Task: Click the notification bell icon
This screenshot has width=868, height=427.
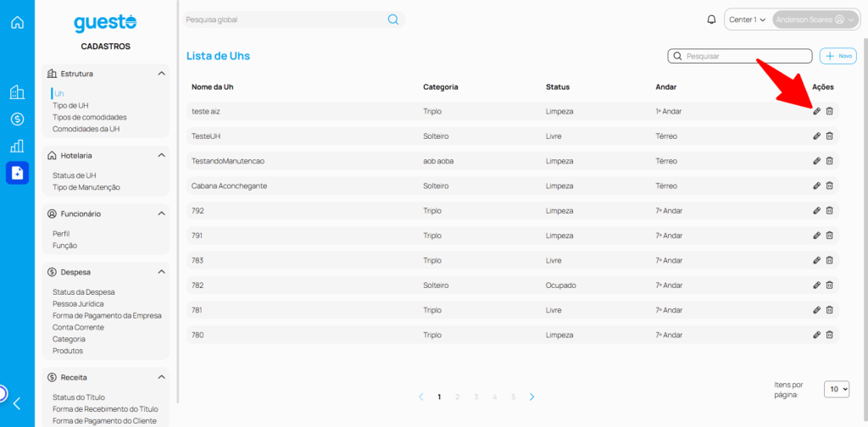Action: click(x=711, y=19)
